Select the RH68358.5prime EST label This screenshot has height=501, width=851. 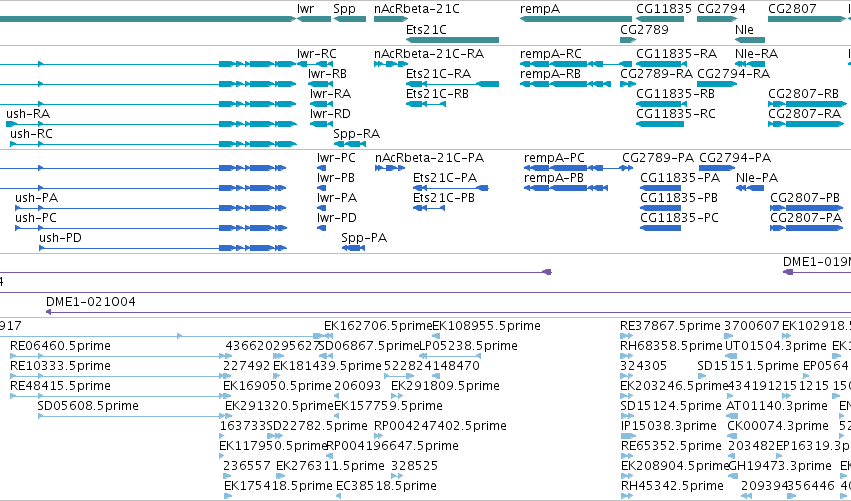click(x=671, y=346)
